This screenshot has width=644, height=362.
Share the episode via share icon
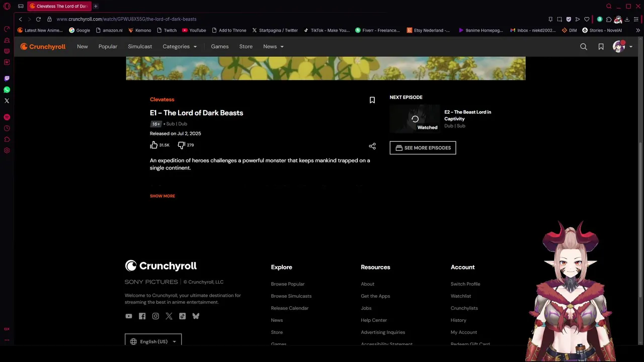[372, 146]
